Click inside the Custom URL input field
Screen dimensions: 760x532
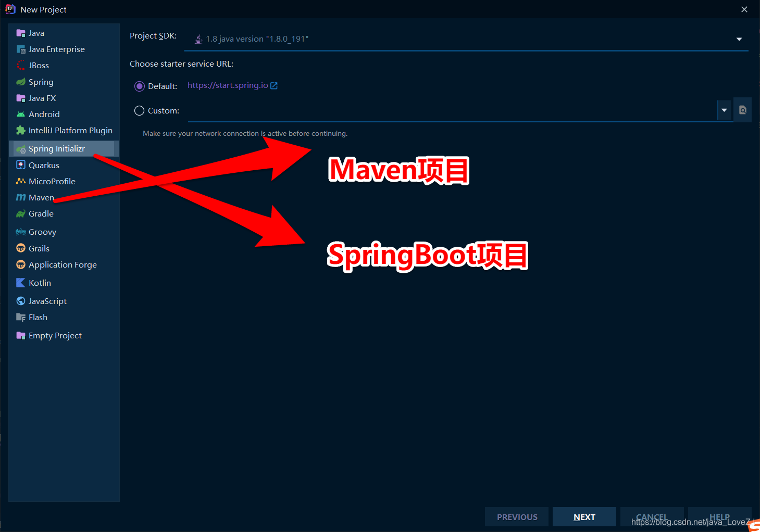(x=452, y=110)
